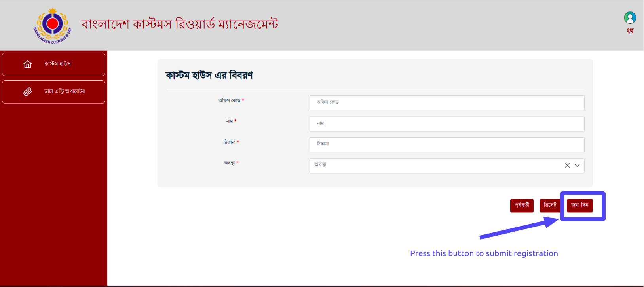Submit the form with জমা দিন button
Viewport: 644px width, 287px height.
(579, 206)
